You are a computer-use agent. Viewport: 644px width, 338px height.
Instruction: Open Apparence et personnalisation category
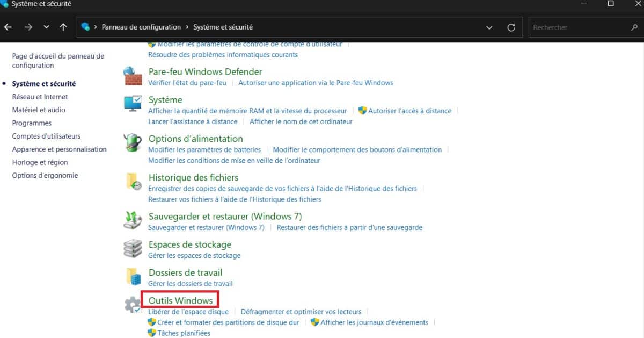(x=60, y=149)
